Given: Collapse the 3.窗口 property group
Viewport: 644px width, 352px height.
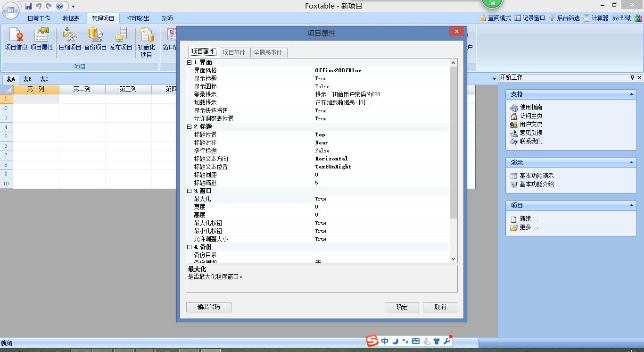Looking at the screenshot, I should [190, 191].
